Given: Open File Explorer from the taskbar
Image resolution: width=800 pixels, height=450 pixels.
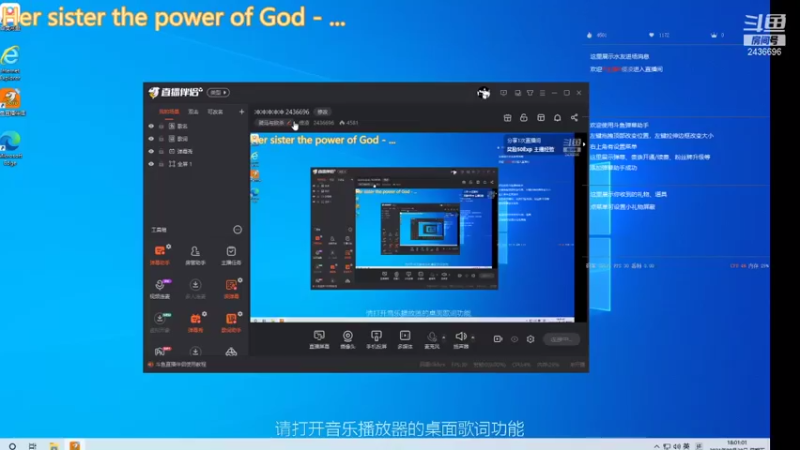Looking at the screenshot, I should click(x=54, y=446).
